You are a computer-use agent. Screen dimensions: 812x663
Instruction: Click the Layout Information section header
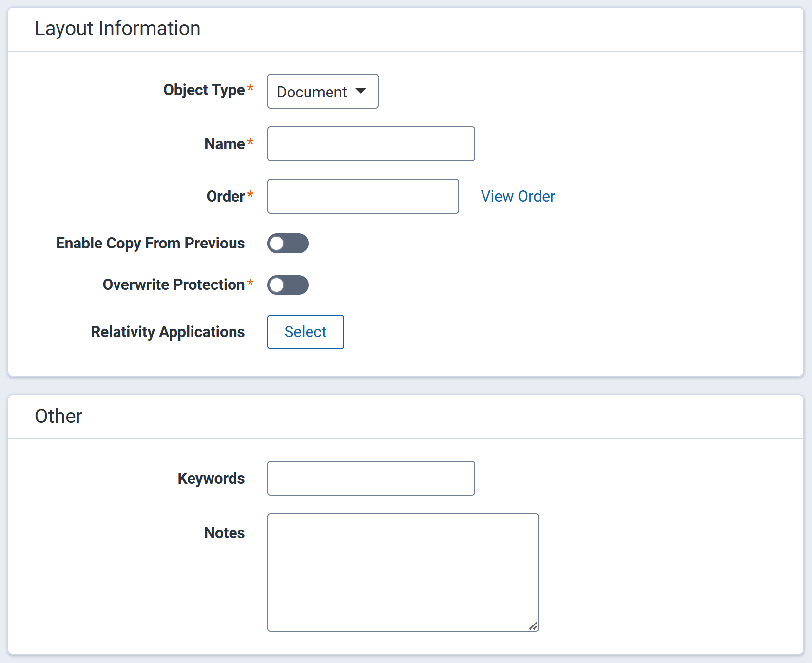point(117,28)
